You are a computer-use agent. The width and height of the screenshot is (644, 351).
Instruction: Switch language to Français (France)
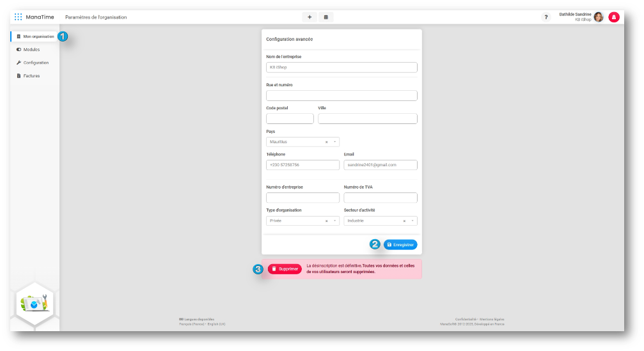tap(192, 324)
